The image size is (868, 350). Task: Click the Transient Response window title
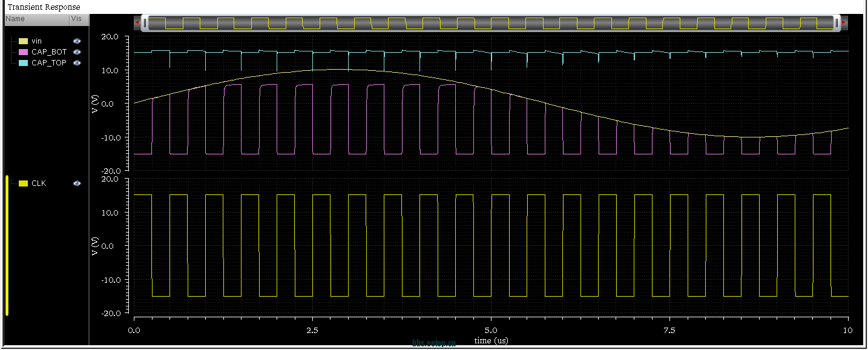point(44,7)
